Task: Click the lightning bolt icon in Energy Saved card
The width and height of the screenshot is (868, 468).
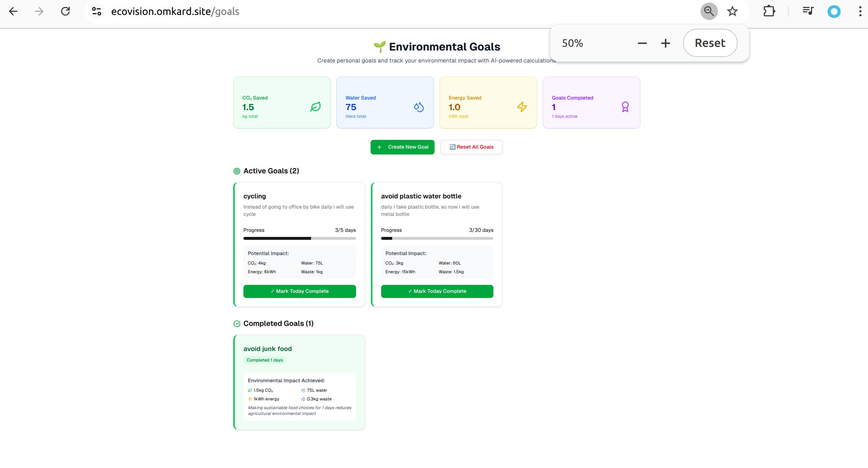Action: point(522,107)
